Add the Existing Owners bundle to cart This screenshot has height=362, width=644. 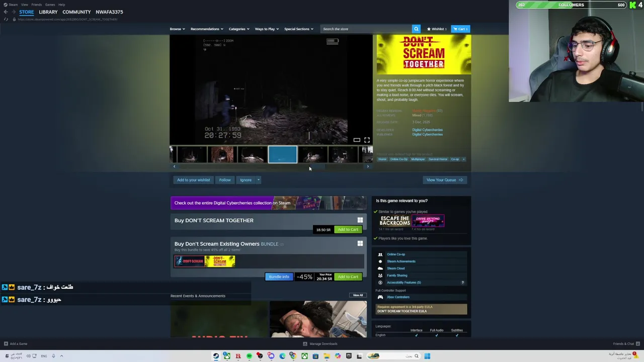(x=348, y=277)
